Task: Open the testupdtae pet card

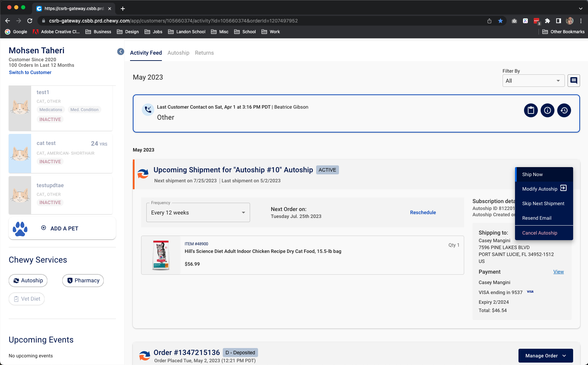Action: (61, 195)
